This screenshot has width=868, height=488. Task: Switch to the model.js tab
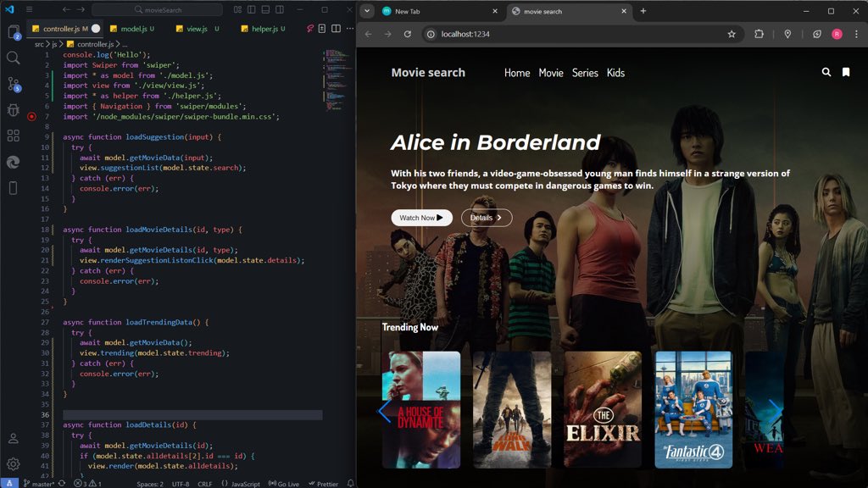coord(133,29)
